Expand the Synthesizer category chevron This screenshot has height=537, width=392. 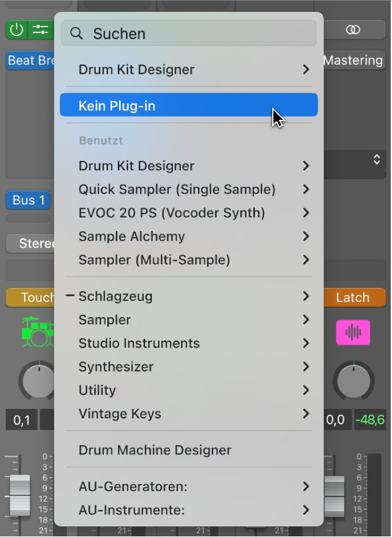point(306,367)
